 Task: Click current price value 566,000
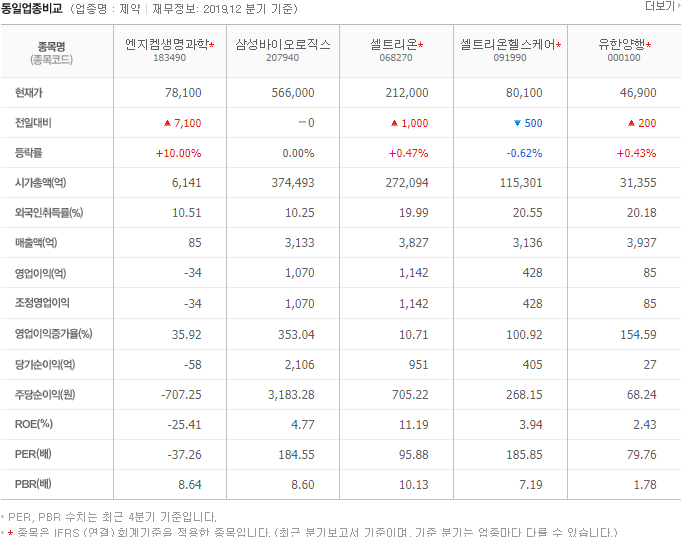[293, 93]
